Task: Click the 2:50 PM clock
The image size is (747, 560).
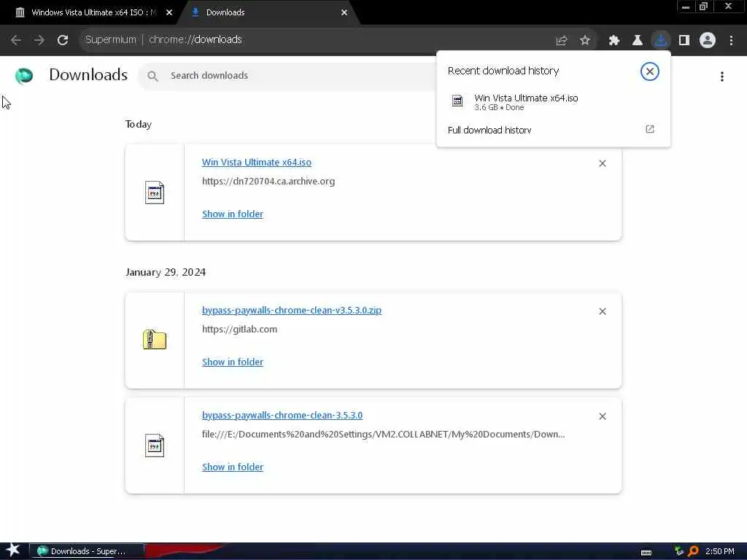Action: tap(720, 551)
